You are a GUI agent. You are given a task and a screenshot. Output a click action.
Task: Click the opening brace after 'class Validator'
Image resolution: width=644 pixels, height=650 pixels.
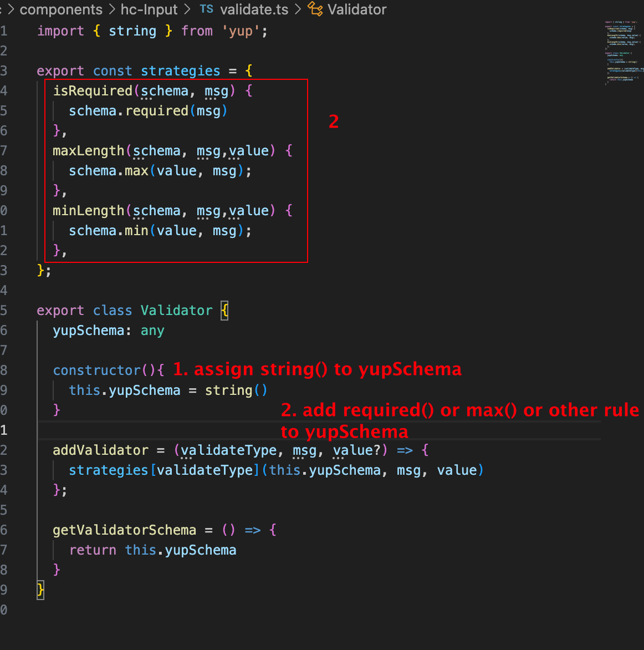tap(224, 311)
